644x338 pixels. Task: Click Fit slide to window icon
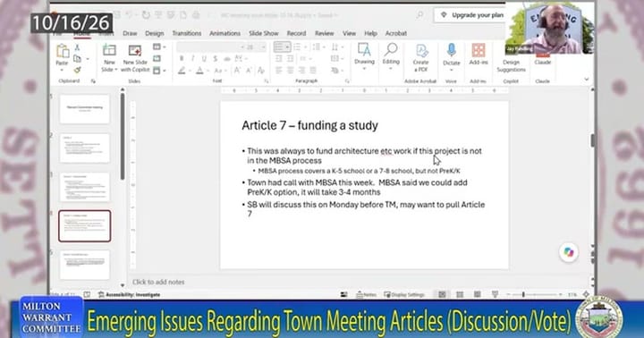pos(586,294)
